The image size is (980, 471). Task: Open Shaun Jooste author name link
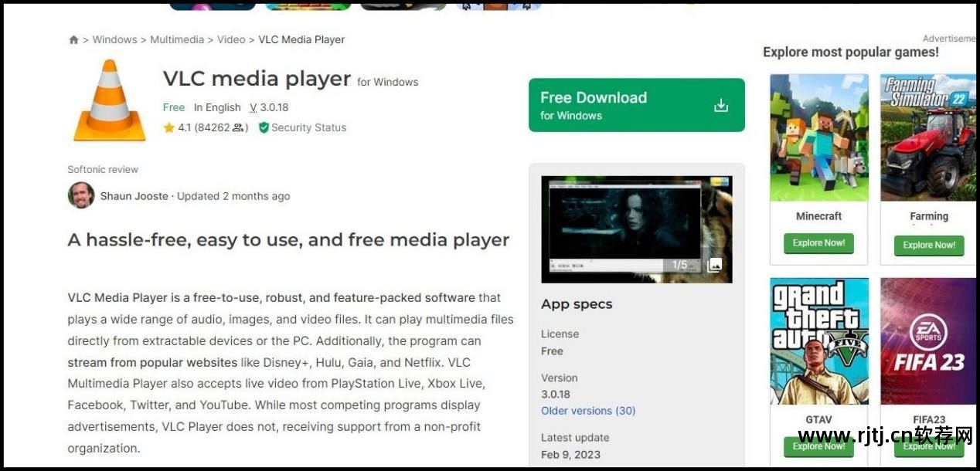click(x=134, y=196)
